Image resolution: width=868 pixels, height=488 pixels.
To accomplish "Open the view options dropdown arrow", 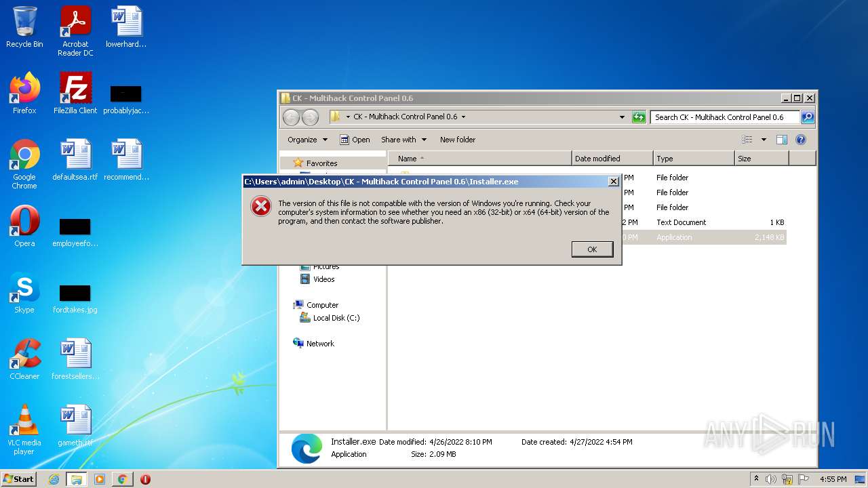I will [764, 140].
